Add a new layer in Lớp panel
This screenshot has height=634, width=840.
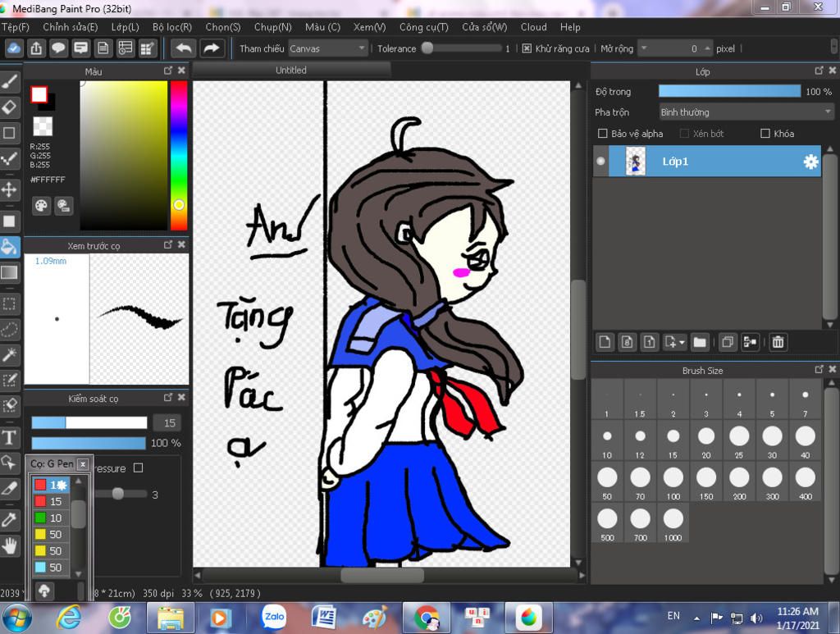[605, 342]
